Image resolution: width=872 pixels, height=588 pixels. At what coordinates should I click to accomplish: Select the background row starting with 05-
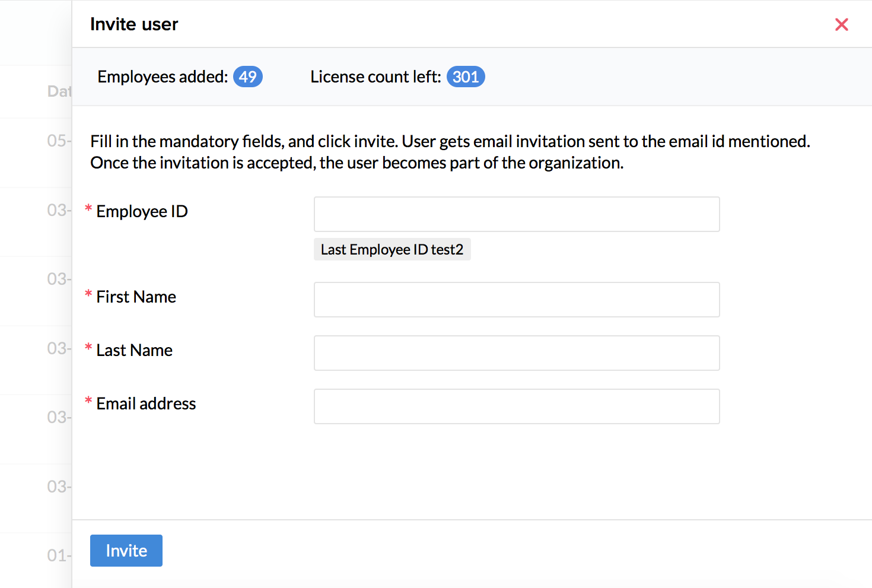(58, 141)
